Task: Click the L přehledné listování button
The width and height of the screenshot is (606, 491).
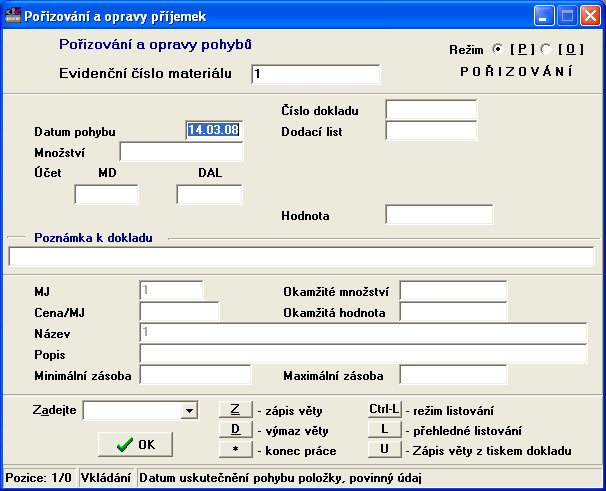Action: [x=385, y=429]
